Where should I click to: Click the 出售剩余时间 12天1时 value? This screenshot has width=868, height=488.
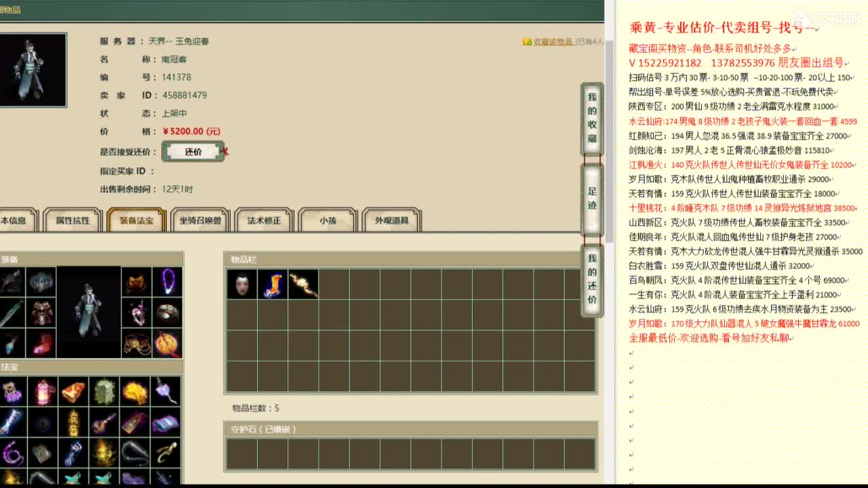click(x=178, y=189)
